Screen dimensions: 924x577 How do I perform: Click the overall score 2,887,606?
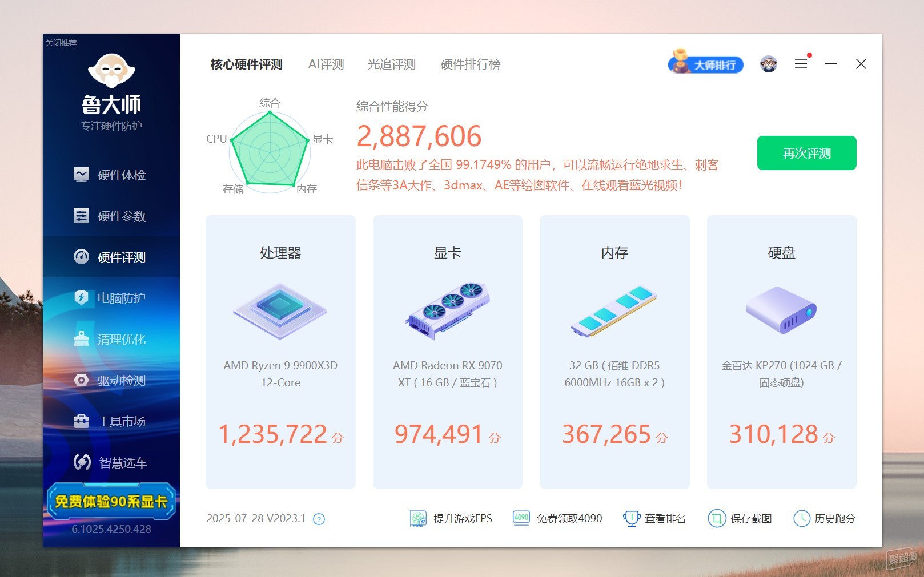coord(419,136)
